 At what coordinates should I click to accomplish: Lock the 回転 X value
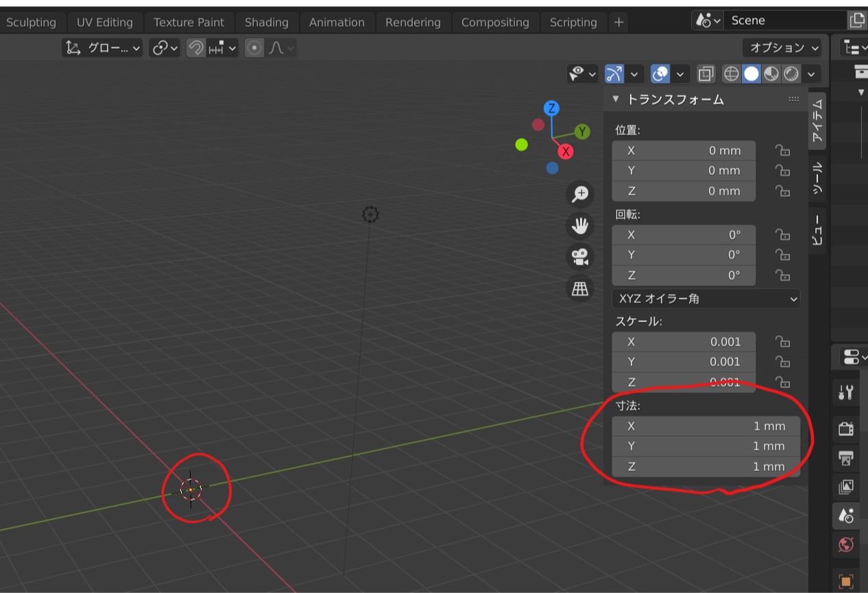point(782,235)
